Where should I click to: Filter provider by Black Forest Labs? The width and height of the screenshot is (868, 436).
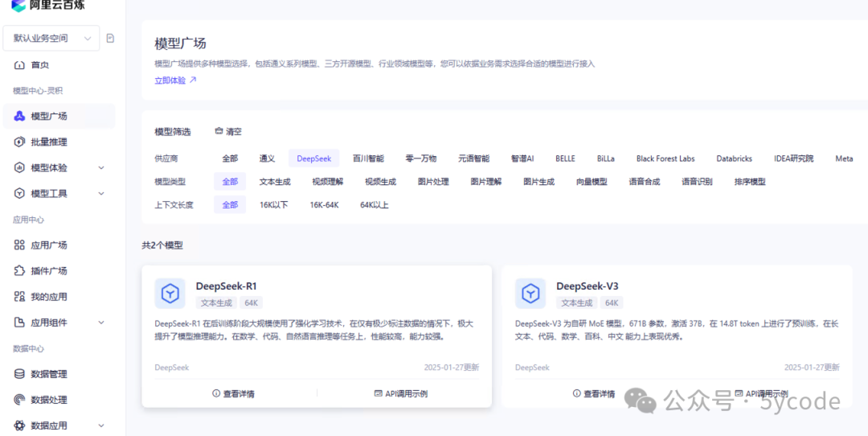pyautogui.click(x=665, y=158)
